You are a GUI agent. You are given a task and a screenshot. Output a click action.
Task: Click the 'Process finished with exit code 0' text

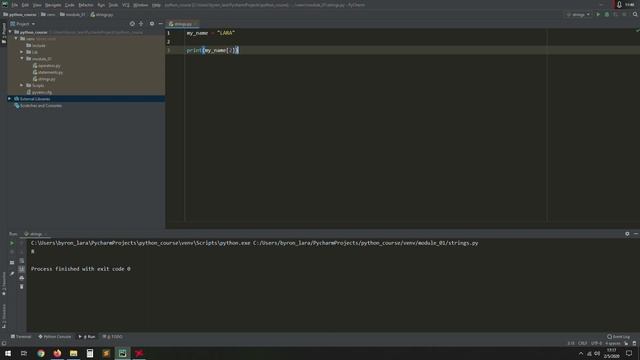[81, 269]
